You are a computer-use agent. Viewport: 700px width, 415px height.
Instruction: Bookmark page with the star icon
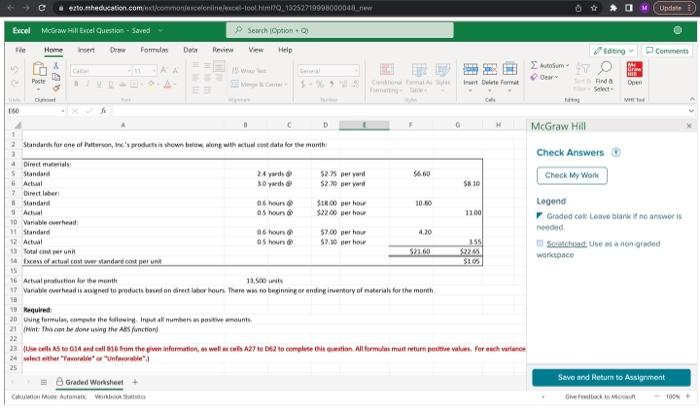(594, 8)
